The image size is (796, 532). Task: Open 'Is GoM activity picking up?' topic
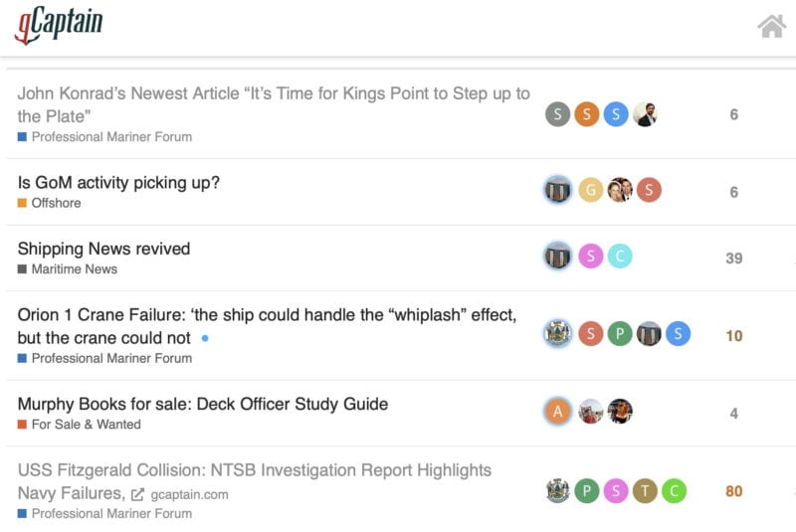coord(118,182)
